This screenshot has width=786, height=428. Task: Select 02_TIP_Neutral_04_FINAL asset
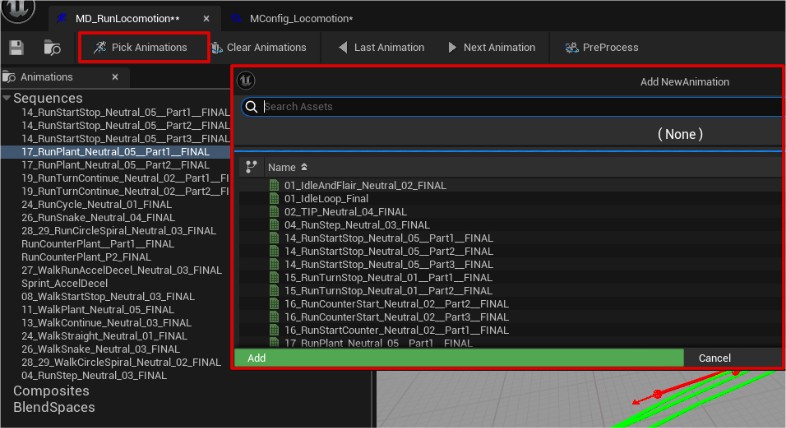pyautogui.click(x=345, y=211)
